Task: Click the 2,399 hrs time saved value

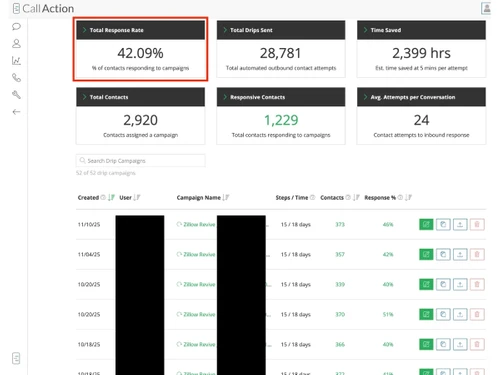Action: click(421, 53)
